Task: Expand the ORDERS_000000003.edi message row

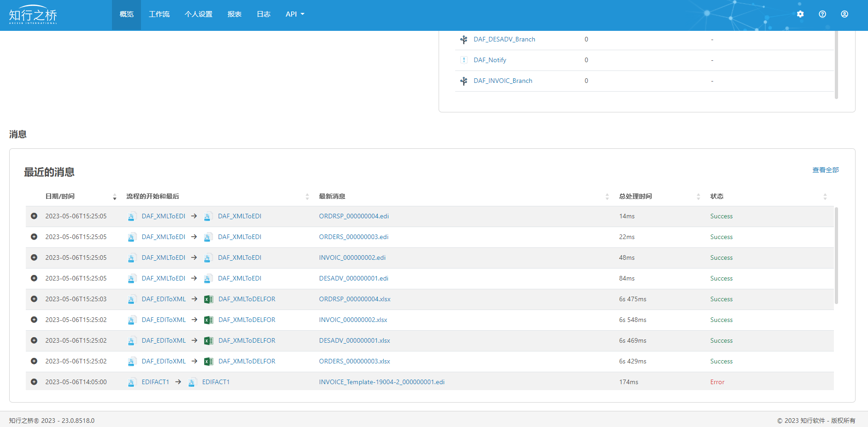Action: (x=34, y=237)
